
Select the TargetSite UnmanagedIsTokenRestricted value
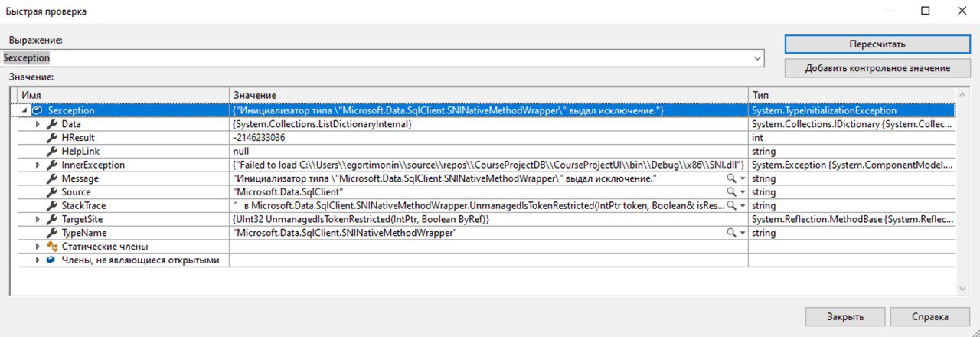(x=361, y=219)
